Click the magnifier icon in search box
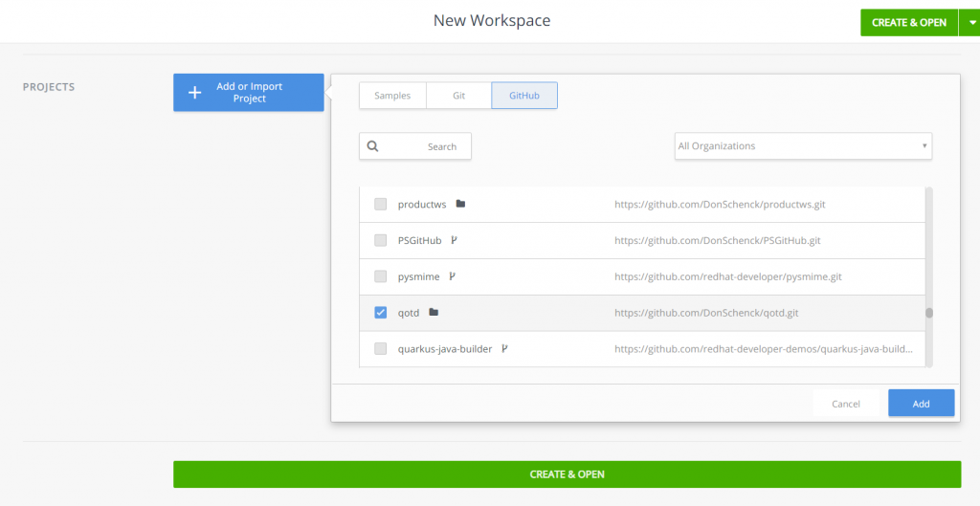Image resolution: width=980 pixels, height=506 pixels. pyautogui.click(x=373, y=146)
